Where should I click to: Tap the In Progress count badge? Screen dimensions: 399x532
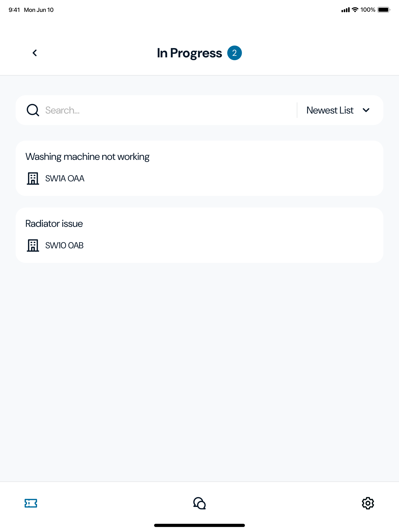pyautogui.click(x=234, y=53)
